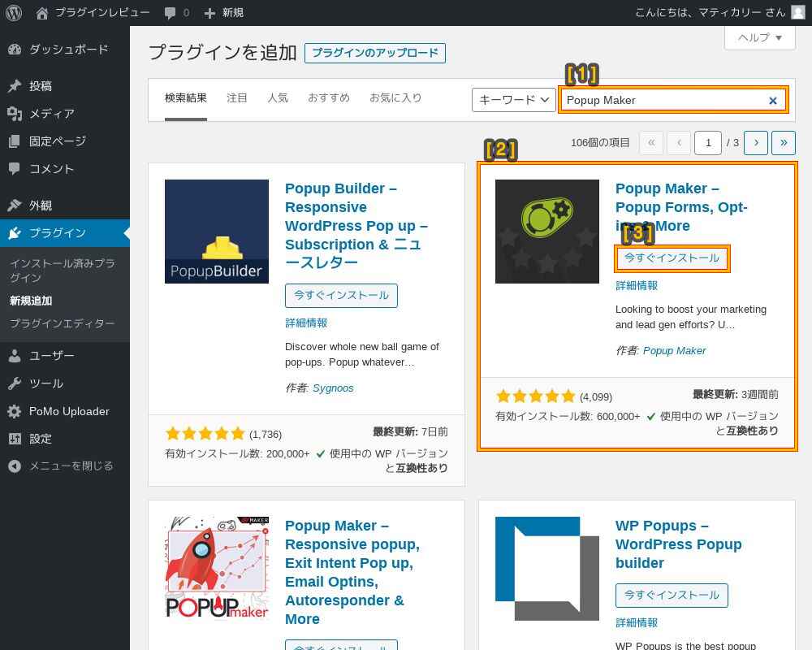Switch to お気に入り tab
The width and height of the screenshot is (812, 650).
pyautogui.click(x=395, y=98)
